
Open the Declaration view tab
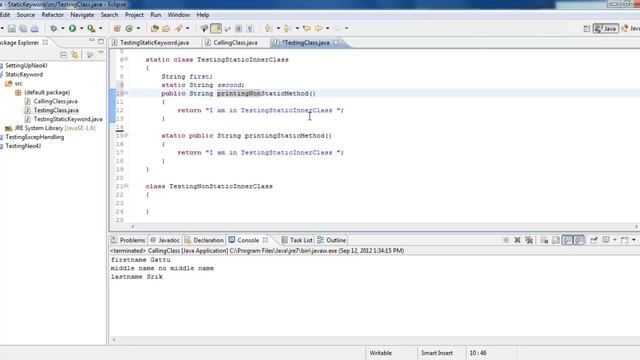click(204, 240)
